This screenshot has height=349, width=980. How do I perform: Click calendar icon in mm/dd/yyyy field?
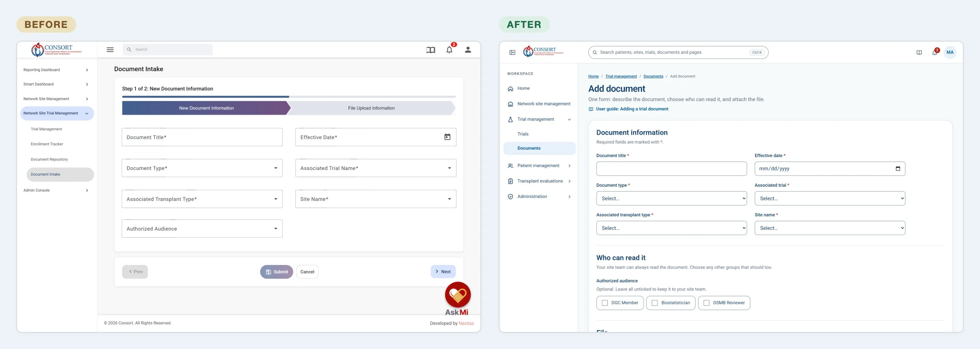pos(898,168)
